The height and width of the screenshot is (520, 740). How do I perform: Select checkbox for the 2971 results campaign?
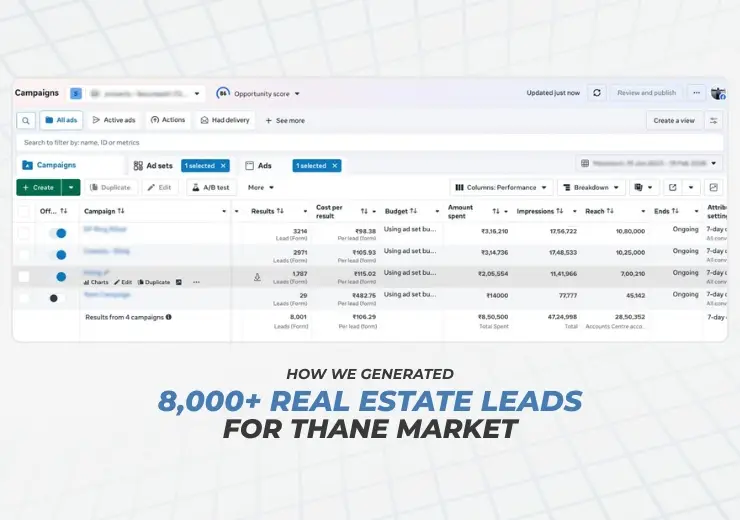(x=24, y=255)
